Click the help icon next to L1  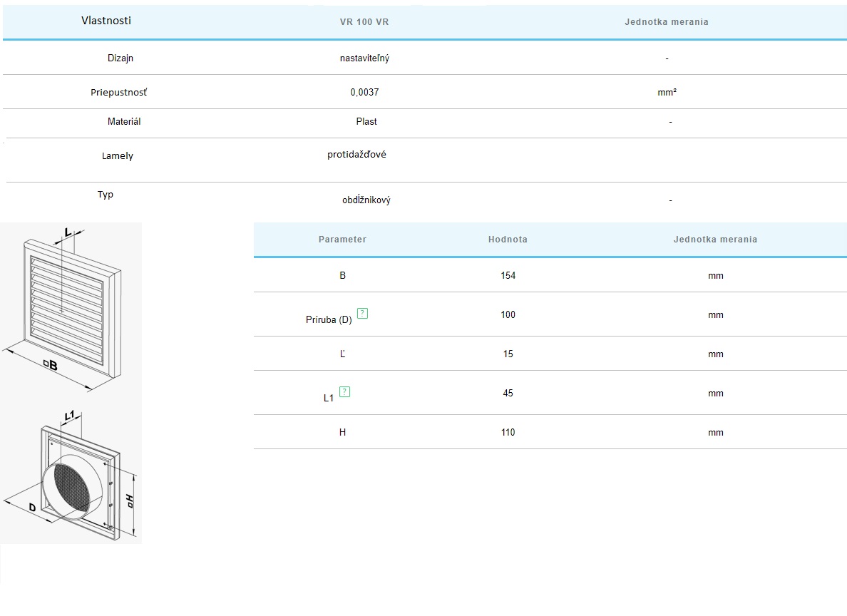click(x=345, y=391)
